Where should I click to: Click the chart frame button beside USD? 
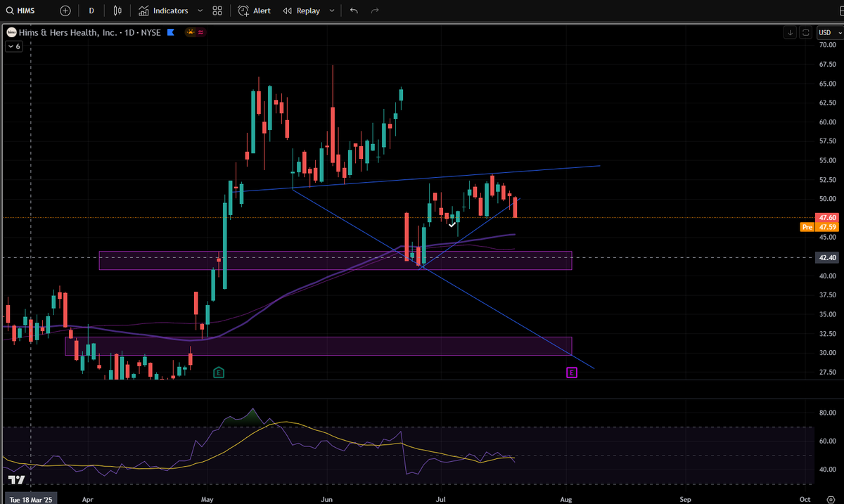click(806, 32)
